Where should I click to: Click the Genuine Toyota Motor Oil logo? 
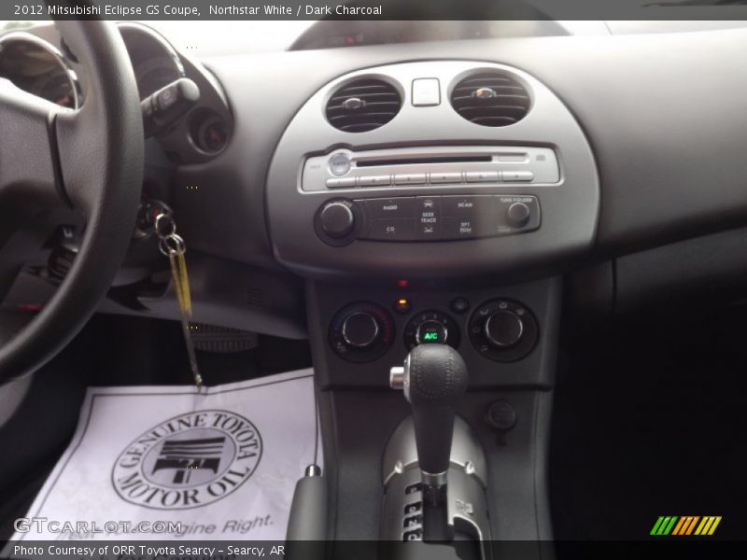[x=187, y=459]
